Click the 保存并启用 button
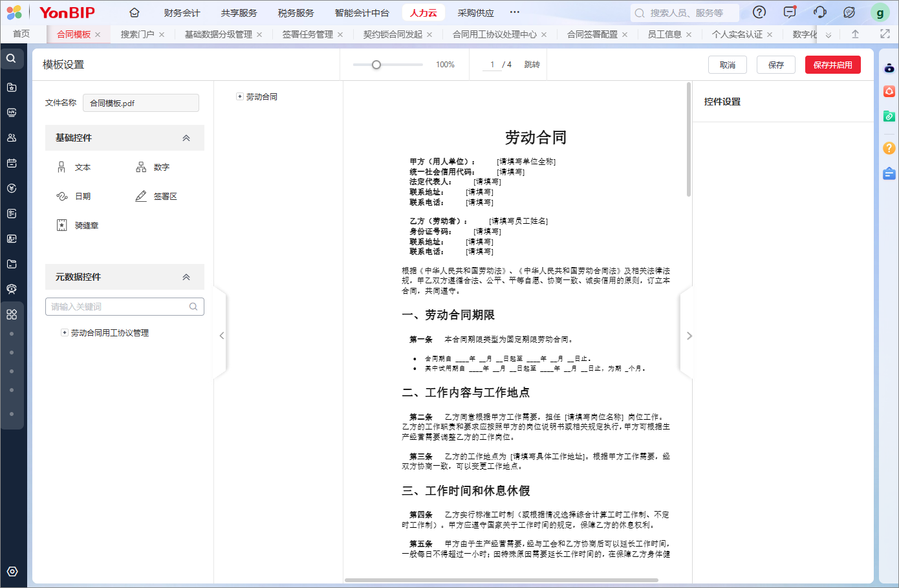Screen dimensions: 899x588 click(832, 65)
